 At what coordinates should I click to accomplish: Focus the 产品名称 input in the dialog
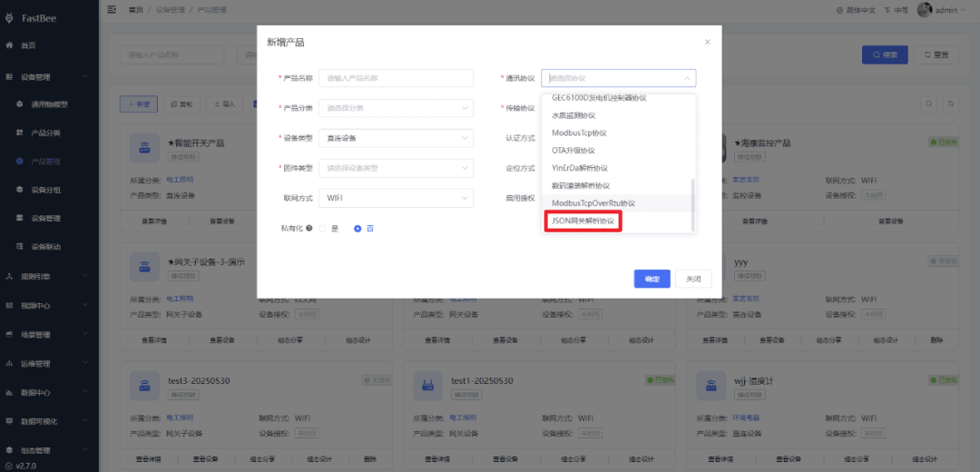397,78
